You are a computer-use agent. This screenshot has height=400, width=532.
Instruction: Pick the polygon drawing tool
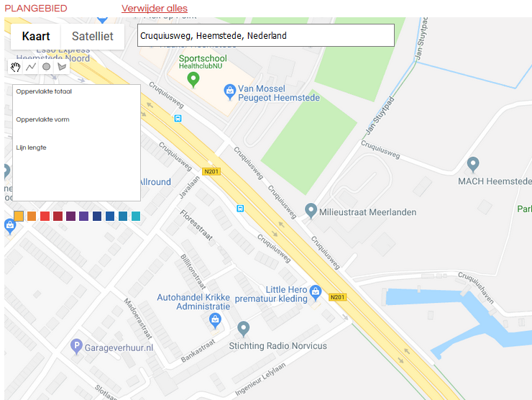[62, 67]
